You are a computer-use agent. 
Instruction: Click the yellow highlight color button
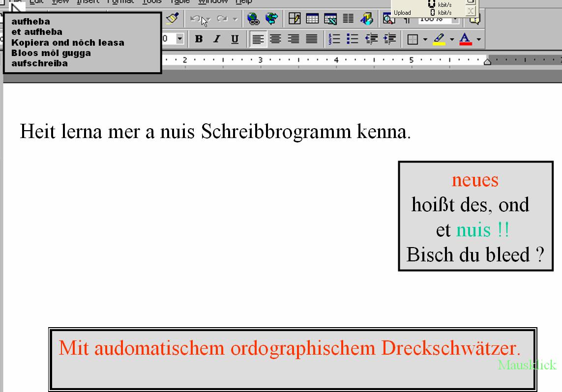point(439,39)
